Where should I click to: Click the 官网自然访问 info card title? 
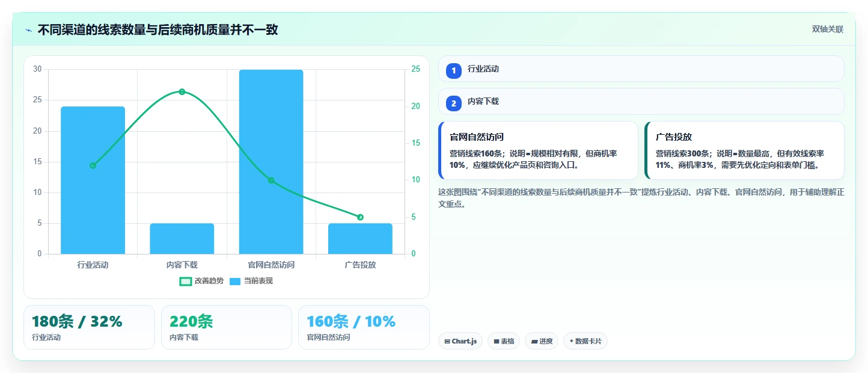[x=477, y=137]
